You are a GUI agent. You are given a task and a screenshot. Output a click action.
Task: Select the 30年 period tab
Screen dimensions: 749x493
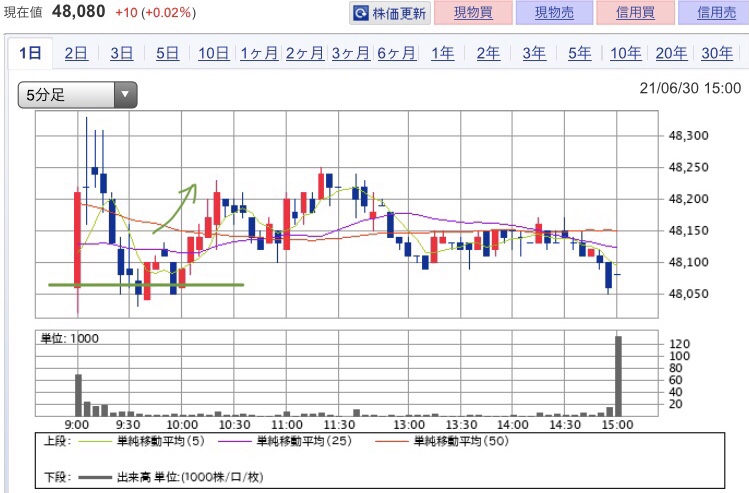click(x=716, y=54)
